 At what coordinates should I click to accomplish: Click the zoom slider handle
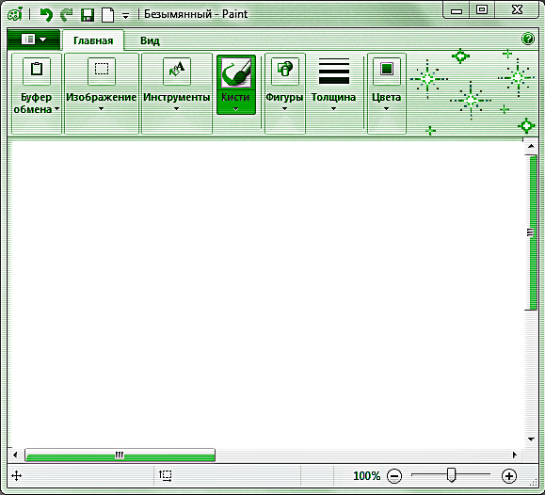tap(451, 475)
